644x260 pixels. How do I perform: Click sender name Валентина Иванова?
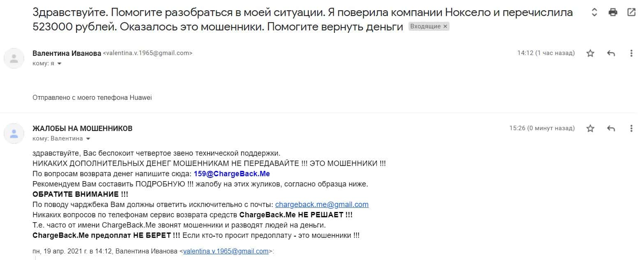67,53
